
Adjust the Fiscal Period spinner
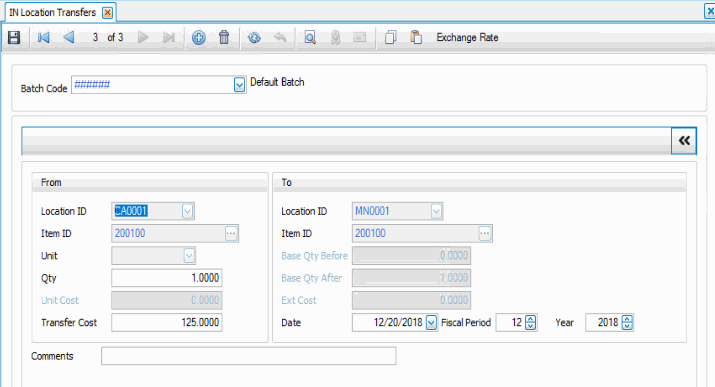coord(530,322)
